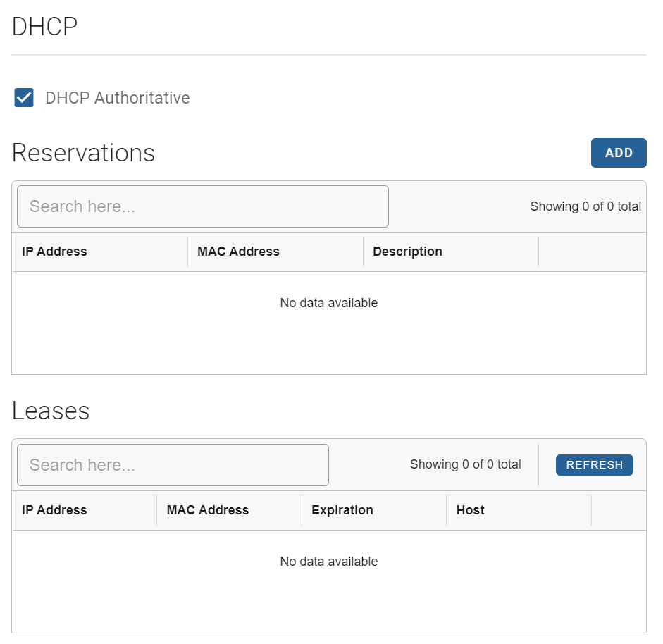Screen dimensions: 663x644
Task: Click the Leases section heading
Action: [50, 410]
